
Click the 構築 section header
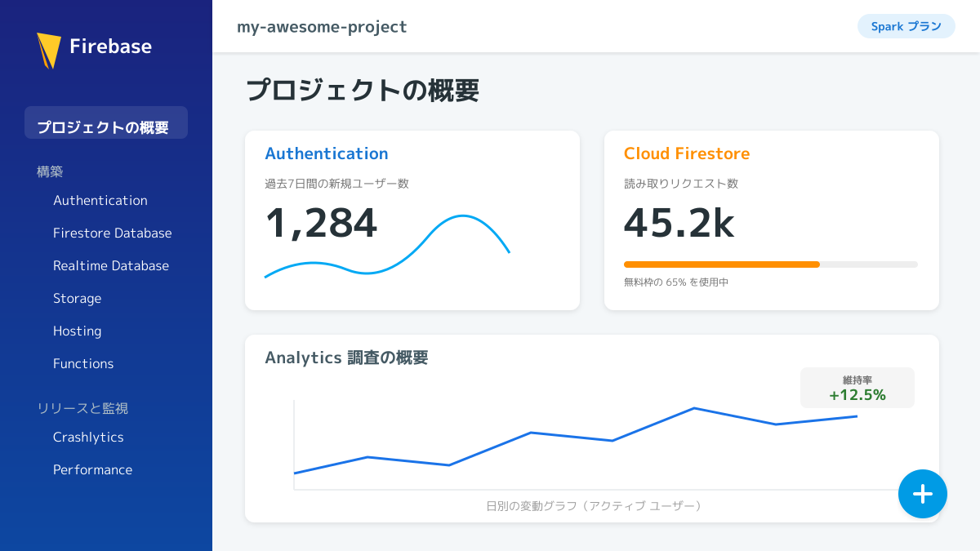50,171
